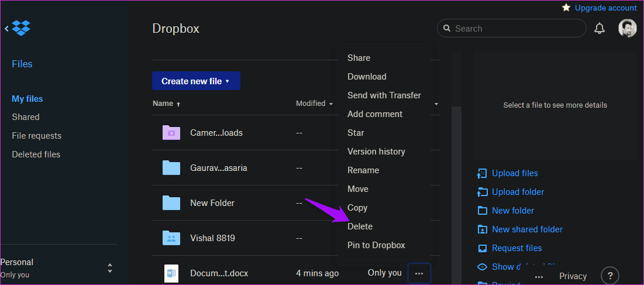The width and height of the screenshot is (644, 285).
Task: Open File requests in sidebar
Action: coord(36,136)
